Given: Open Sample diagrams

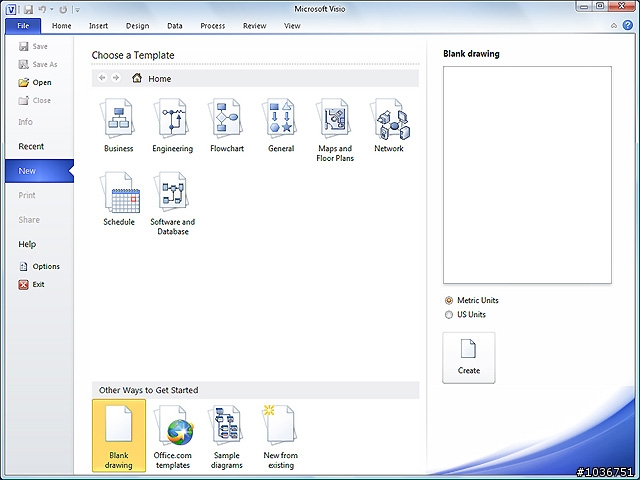Looking at the screenshot, I should coord(227,436).
